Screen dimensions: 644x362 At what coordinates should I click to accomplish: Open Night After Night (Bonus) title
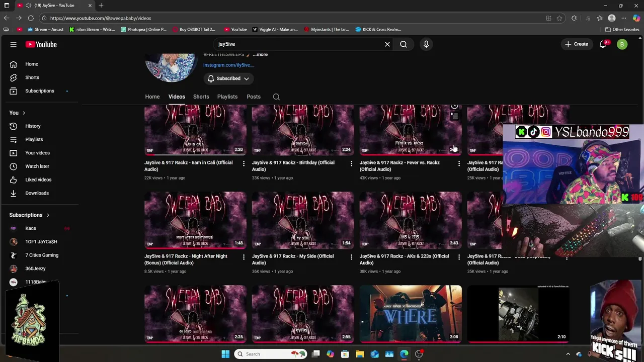point(186,259)
